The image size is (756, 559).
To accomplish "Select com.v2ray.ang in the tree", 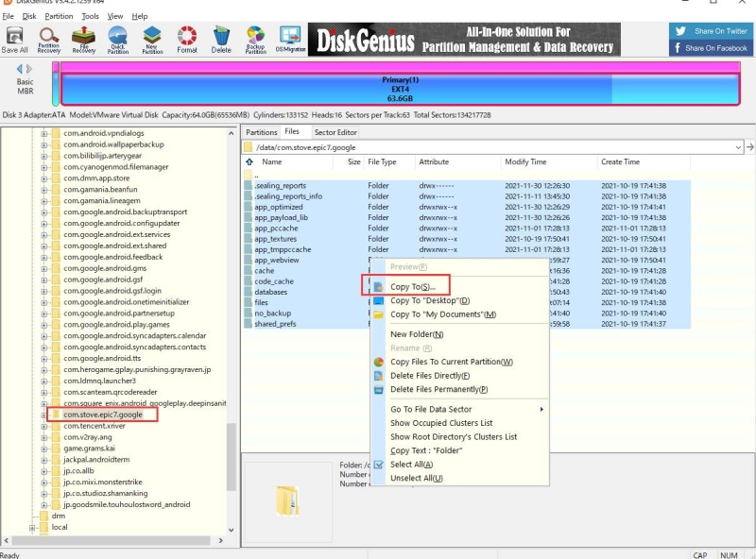I will 88,437.
